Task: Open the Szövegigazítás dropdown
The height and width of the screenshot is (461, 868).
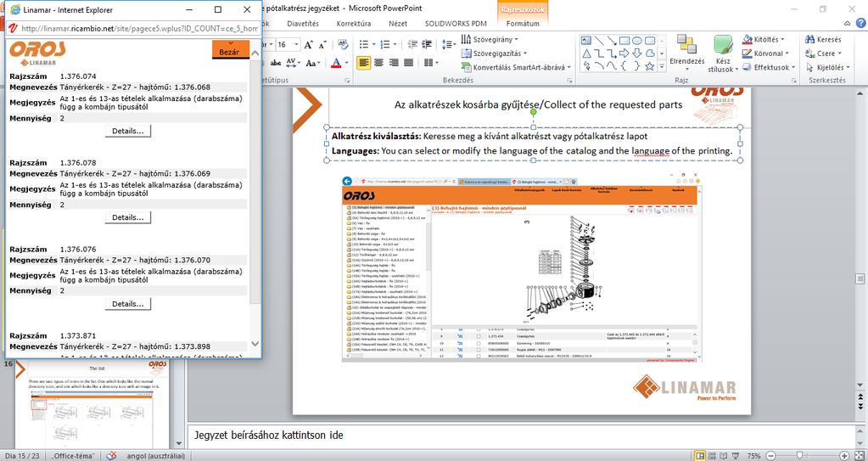Action: point(494,53)
